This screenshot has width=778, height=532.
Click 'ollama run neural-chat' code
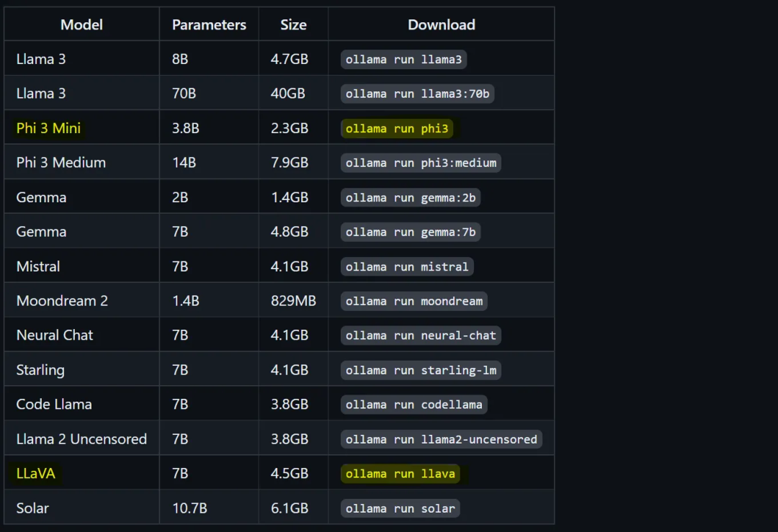click(421, 335)
